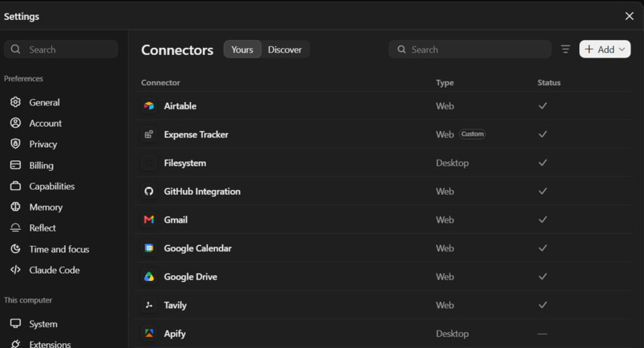Switch to the Yours tab
Image resolution: width=644 pixels, height=348 pixels.
coord(242,49)
